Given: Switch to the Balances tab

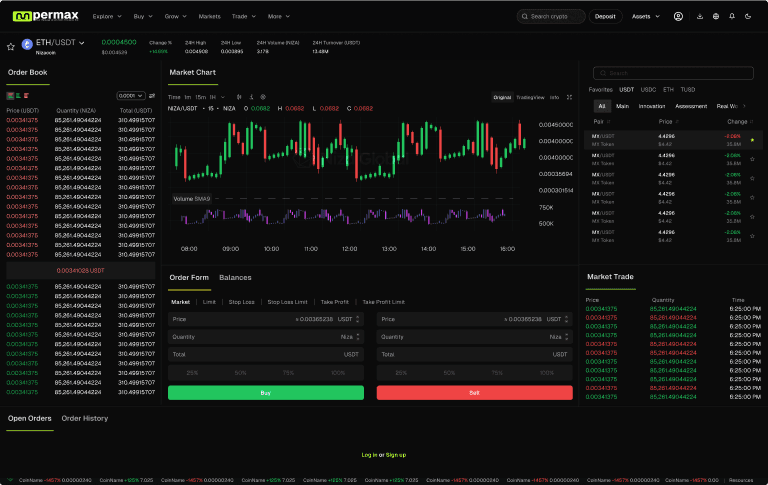Looking at the screenshot, I should click(235, 277).
